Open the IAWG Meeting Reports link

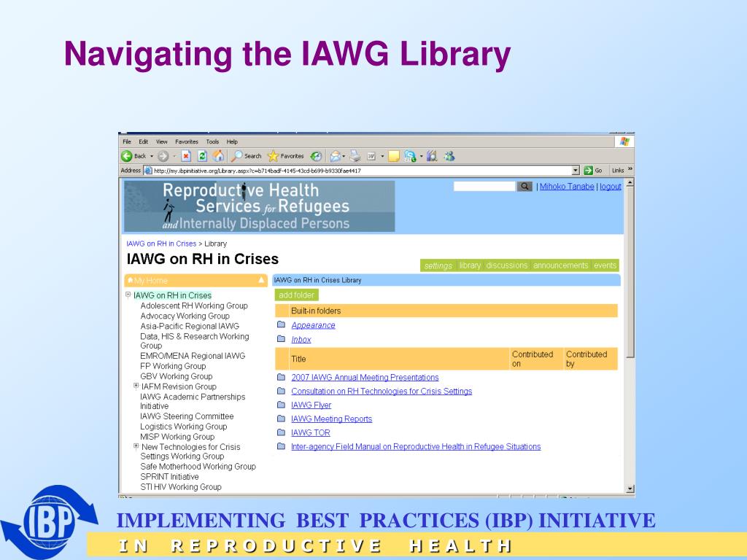(332, 419)
